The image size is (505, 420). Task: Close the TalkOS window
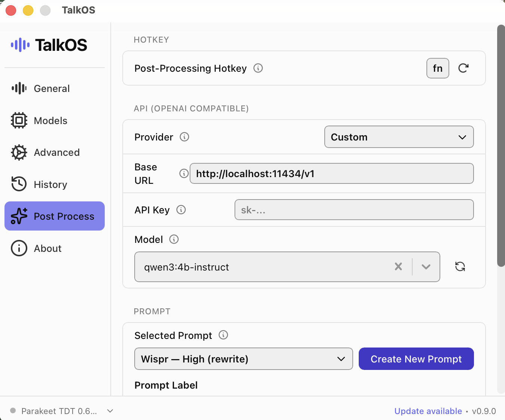[11, 10]
